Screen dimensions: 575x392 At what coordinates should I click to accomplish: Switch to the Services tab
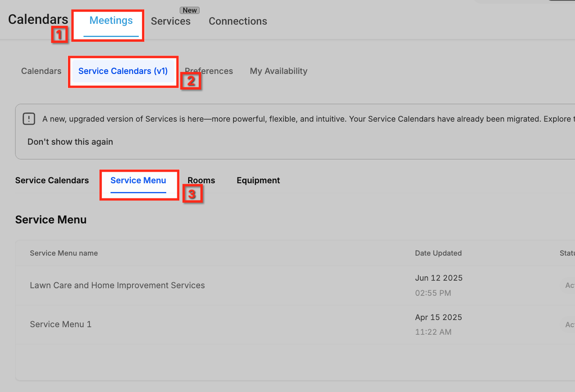(171, 21)
